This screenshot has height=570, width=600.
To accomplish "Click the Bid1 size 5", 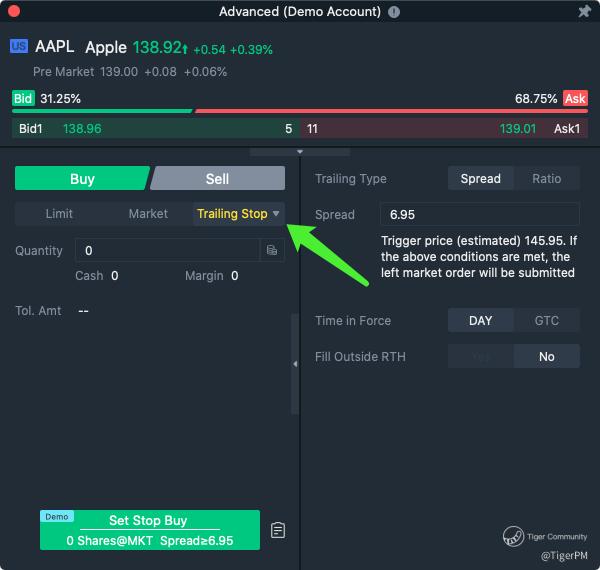I will coord(289,129).
